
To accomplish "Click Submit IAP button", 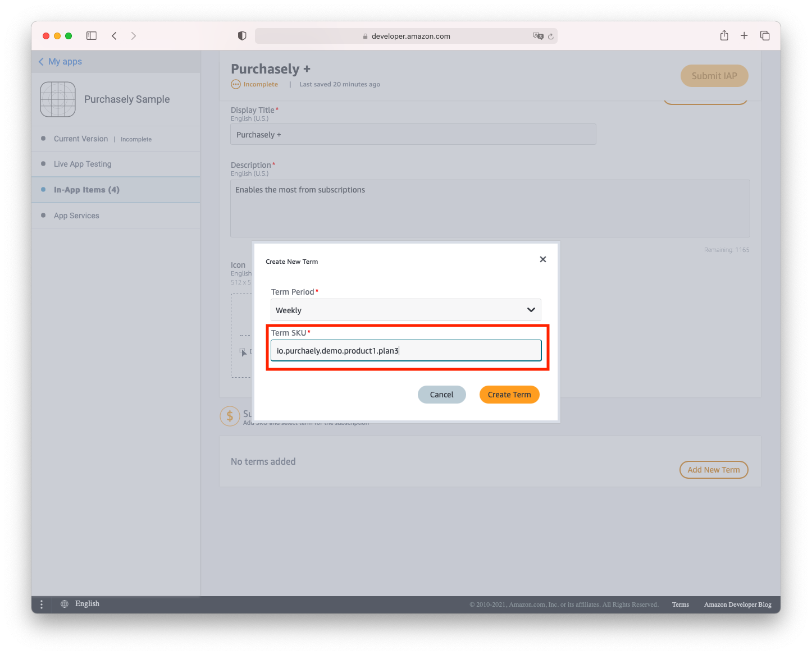I will (714, 76).
